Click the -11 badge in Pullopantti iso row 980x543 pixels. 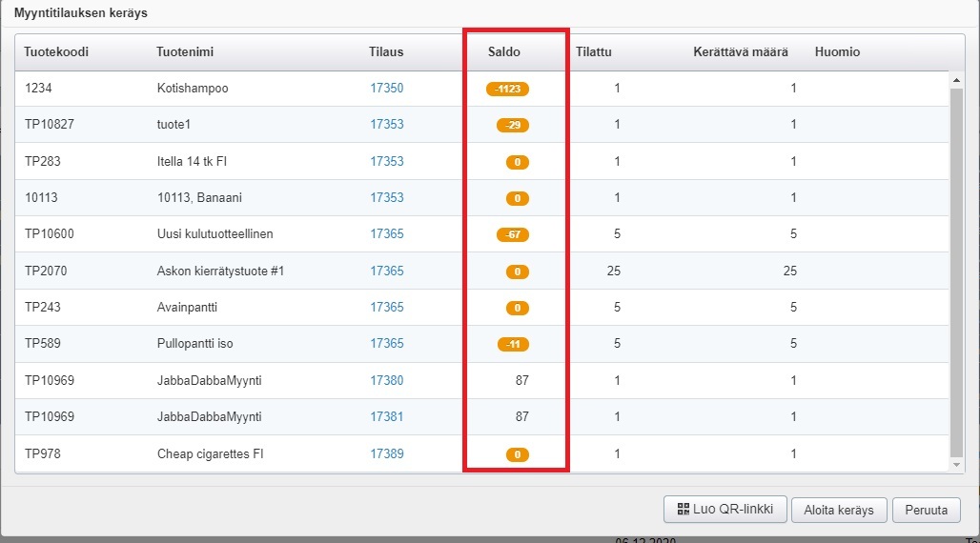pyautogui.click(x=512, y=344)
